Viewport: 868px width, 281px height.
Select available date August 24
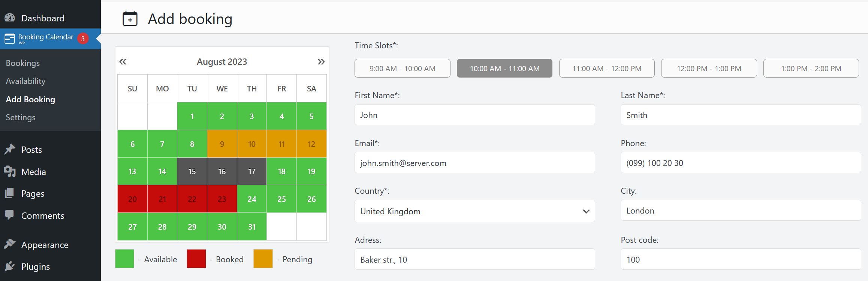click(252, 199)
